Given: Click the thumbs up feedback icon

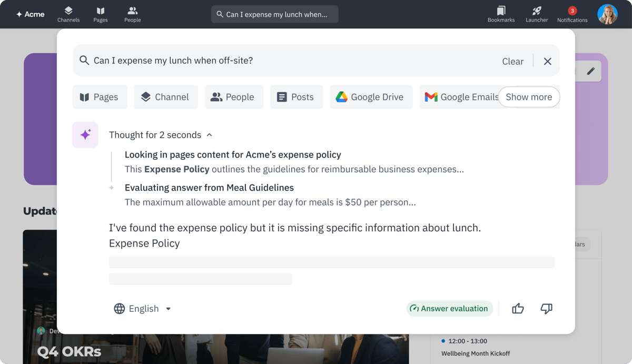Looking at the screenshot, I should click(518, 309).
